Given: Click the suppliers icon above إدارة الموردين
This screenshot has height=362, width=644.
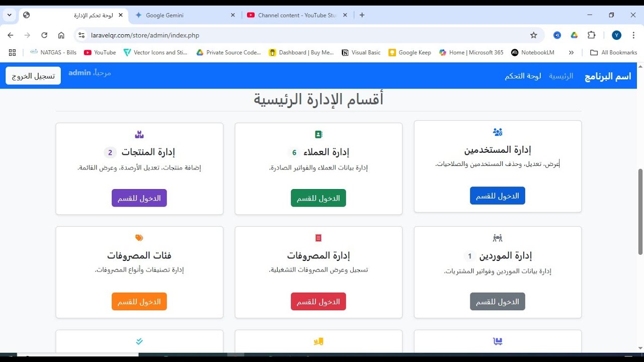Looking at the screenshot, I should (498, 238).
